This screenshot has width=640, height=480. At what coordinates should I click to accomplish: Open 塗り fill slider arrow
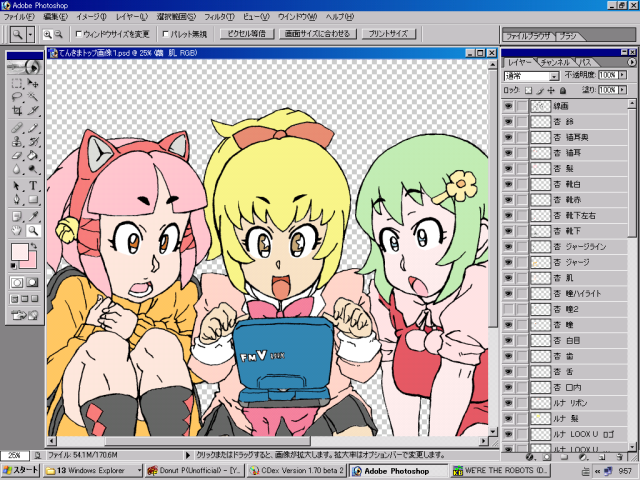click(622, 90)
